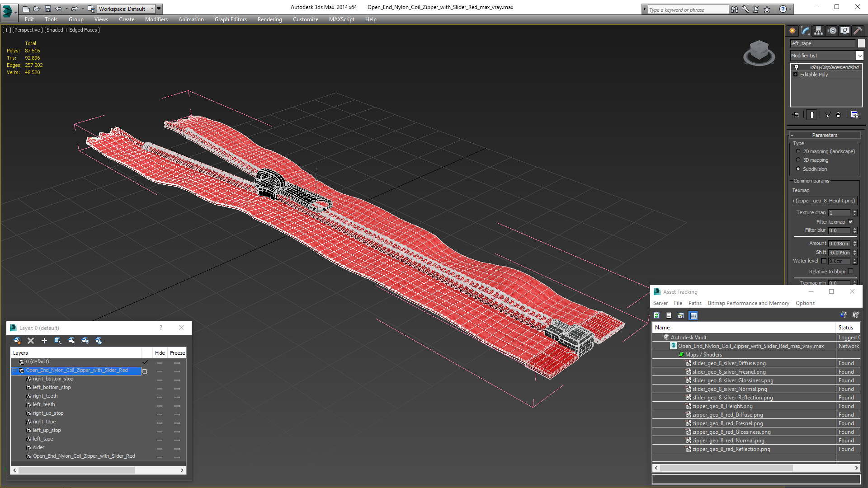Click the Layer dialog horizontal scrollbar
The height and width of the screenshot is (488, 868).
coord(98,470)
